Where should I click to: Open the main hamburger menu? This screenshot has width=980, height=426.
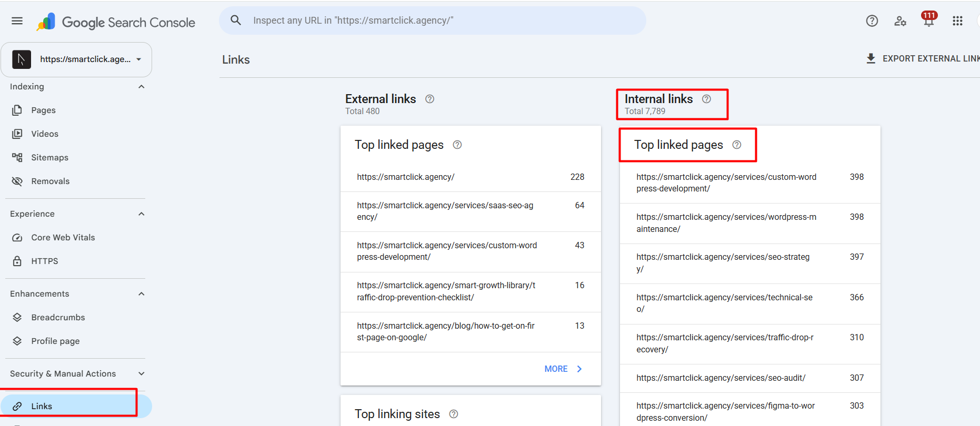pyautogui.click(x=17, y=21)
